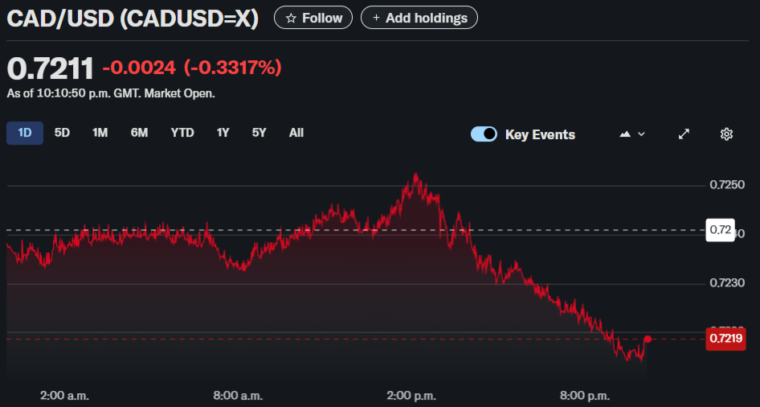The height and width of the screenshot is (407, 760).
Task: Click the mountain chart type icon
Action: 626,134
